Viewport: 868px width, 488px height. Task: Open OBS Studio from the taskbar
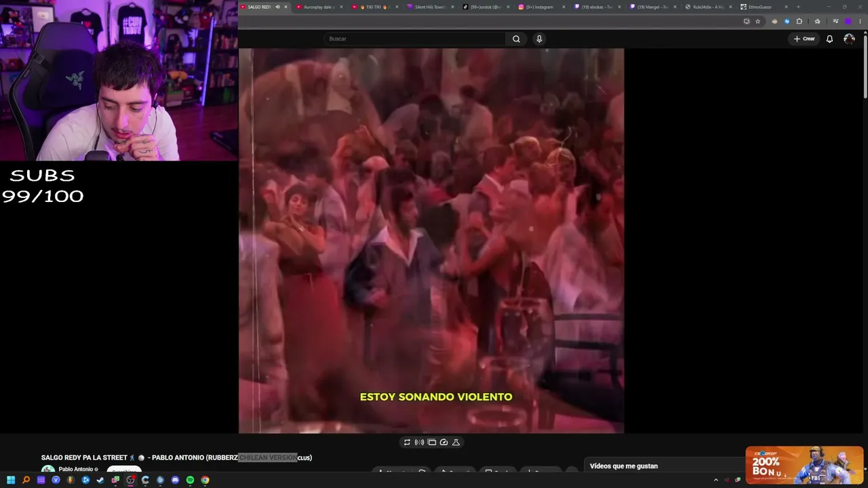coord(130,480)
